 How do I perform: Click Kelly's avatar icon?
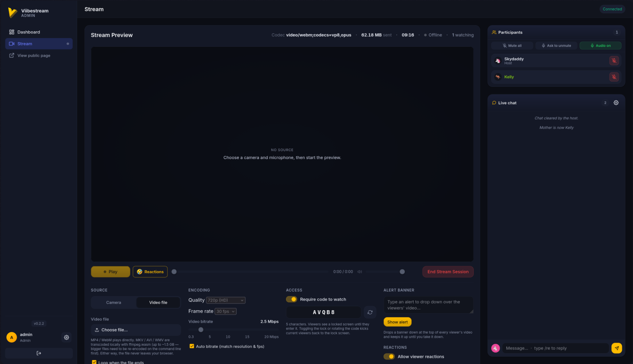tap(498, 77)
